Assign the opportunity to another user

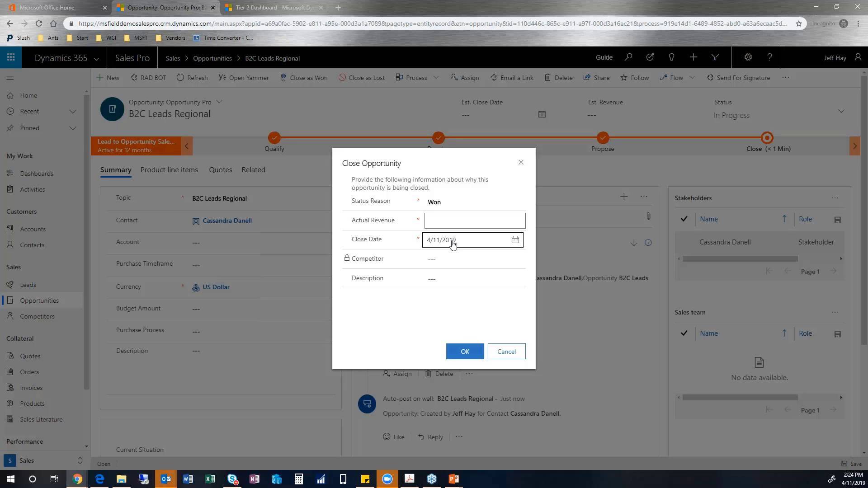click(x=465, y=77)
